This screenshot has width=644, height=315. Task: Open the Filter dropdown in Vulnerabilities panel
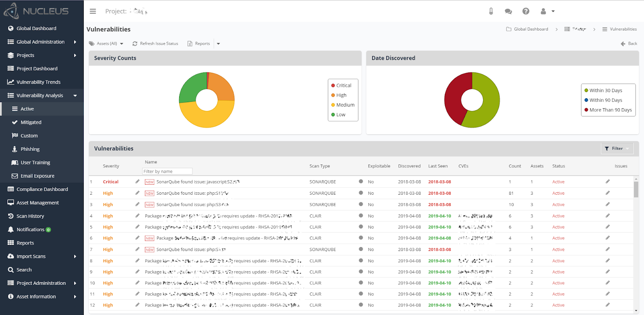pos(617,148)
